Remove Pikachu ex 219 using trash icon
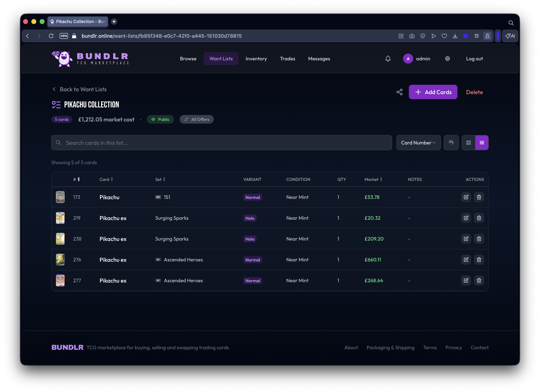The width and height of the screenshot is (540, 392). (x=479, y=218)
